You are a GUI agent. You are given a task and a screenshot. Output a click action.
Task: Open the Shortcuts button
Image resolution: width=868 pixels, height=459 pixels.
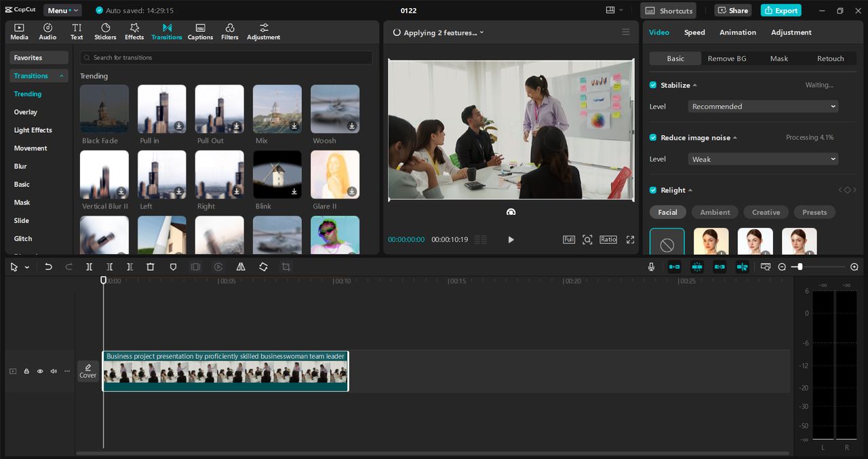pyautogui.click(x=669, y=10)
